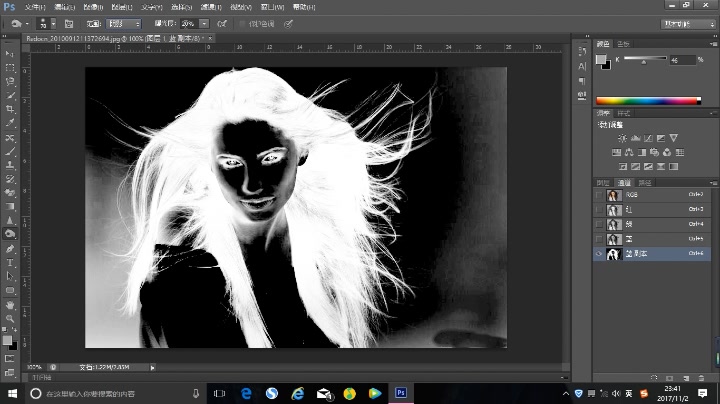Switch to the Swatches (色板) tab
Image resolution: width=720 pixels, height=404 pixels.
[x=623, y=44]
